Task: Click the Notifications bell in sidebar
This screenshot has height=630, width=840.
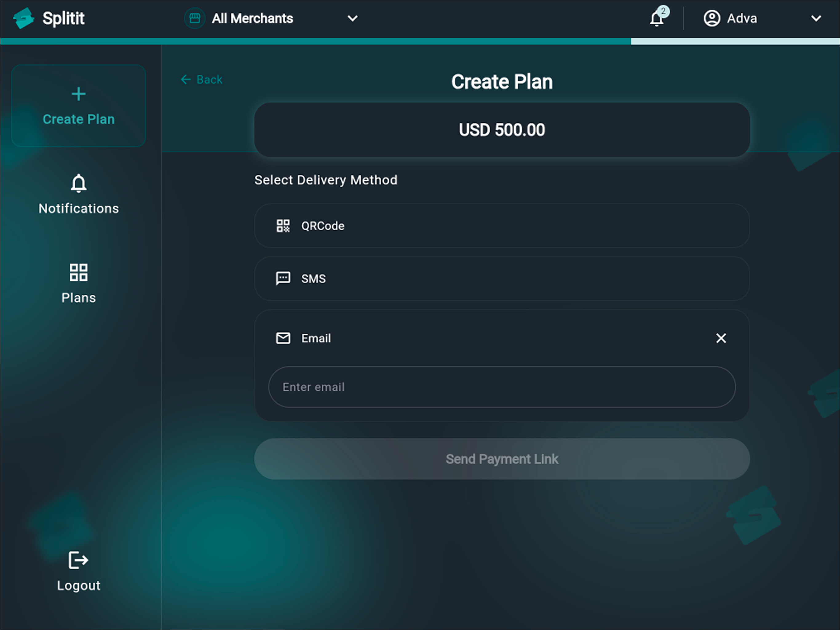Action: (x=79, y=184)
